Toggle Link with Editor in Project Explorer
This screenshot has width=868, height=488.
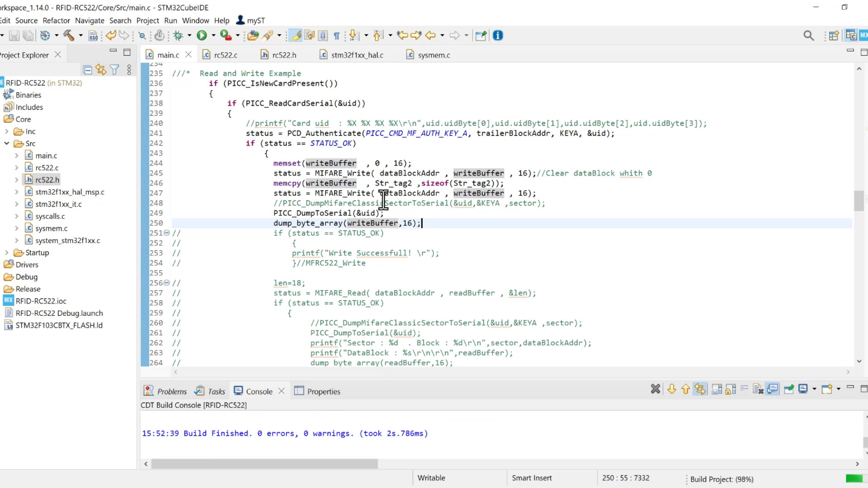click(101, 70)
